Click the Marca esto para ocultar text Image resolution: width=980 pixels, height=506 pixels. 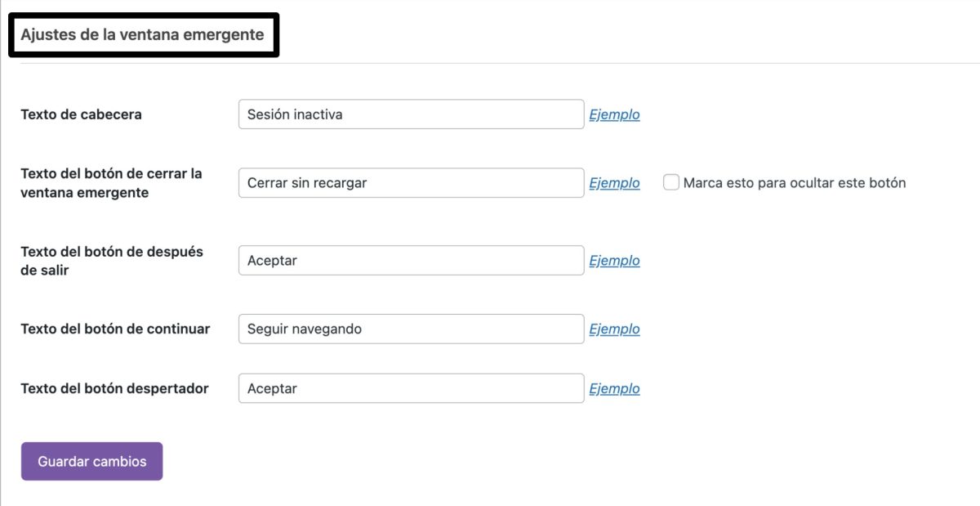click(796, 182)
